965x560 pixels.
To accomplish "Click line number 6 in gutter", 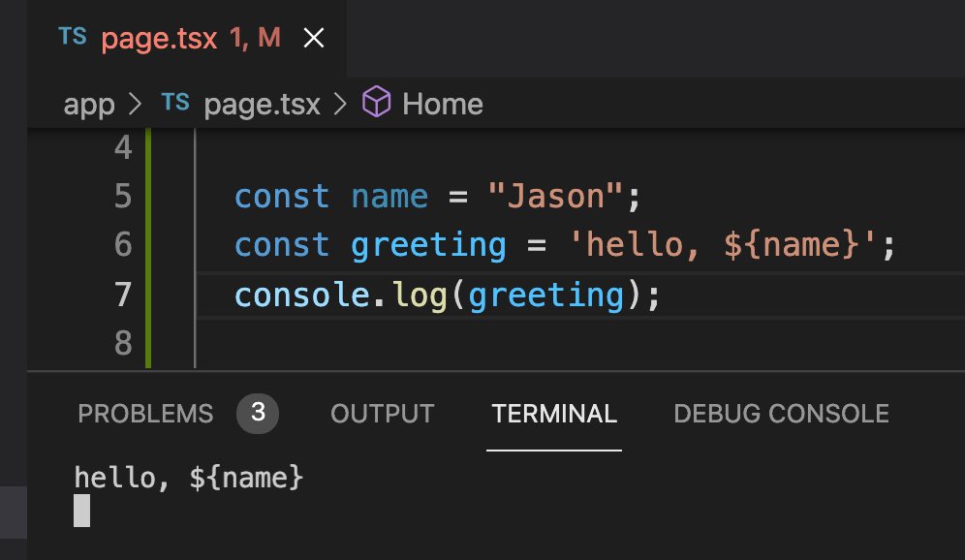I will click(123, 245).
